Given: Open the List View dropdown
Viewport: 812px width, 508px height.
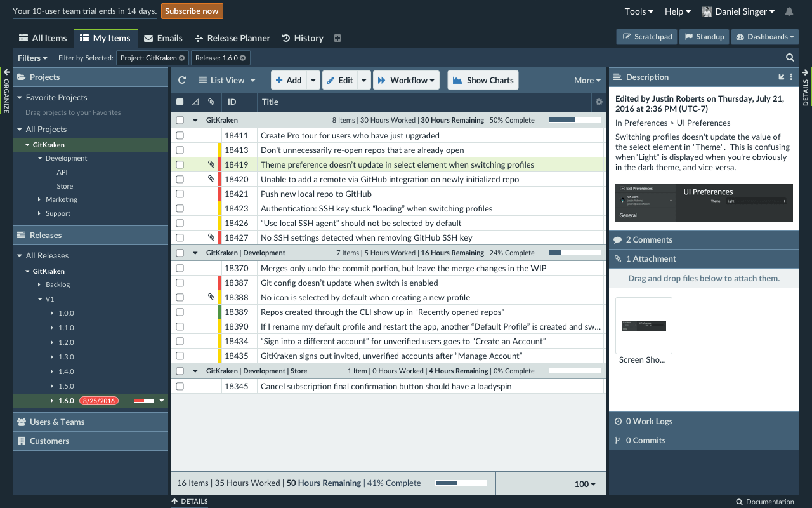Looking at the screenshot, I should 226,80.
